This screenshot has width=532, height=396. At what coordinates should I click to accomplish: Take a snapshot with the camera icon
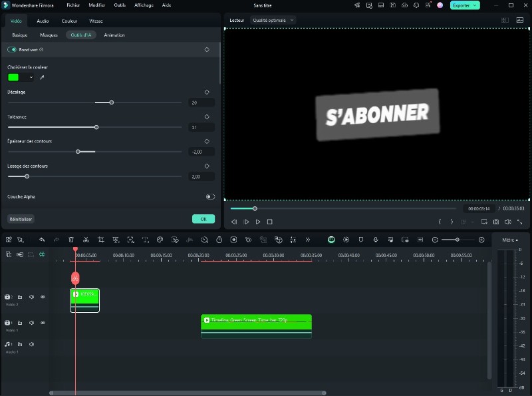pyautogui.click(x=496, y=222)
